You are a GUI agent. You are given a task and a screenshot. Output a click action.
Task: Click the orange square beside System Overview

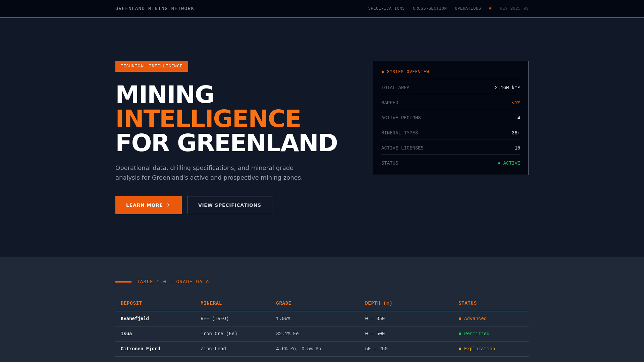click(x=383, y=72)
